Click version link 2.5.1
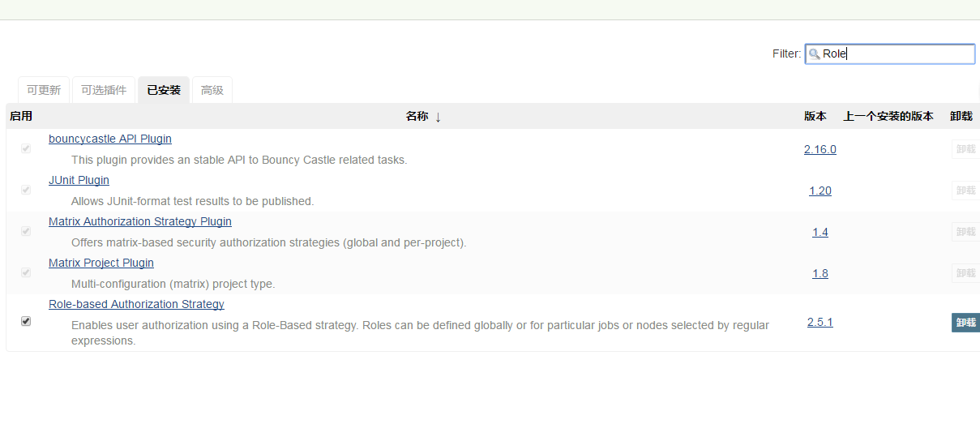This screenshot has height=424, width=980. (820, 322)
